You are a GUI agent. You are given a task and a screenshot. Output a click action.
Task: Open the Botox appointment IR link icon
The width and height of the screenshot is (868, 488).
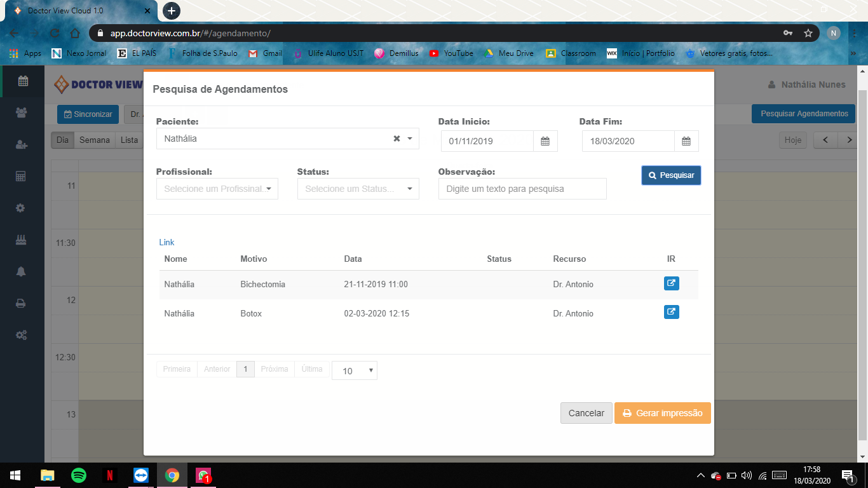671,312
